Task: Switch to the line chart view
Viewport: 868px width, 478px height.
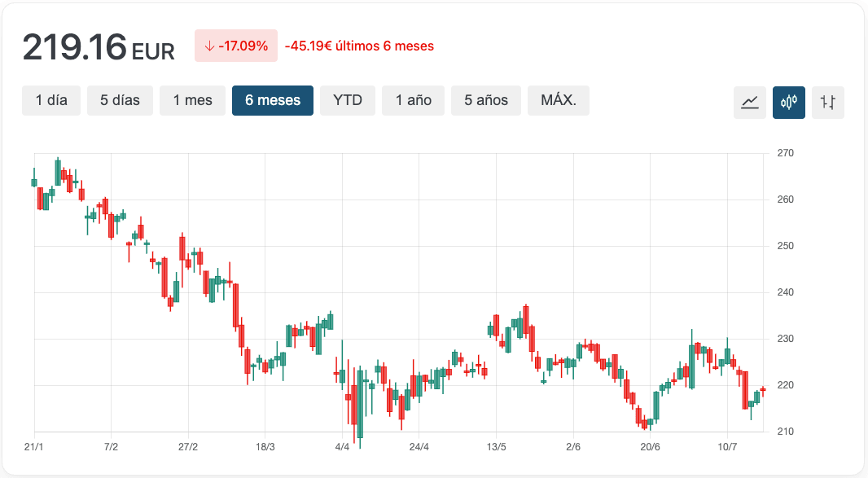Action: [750, 102]
